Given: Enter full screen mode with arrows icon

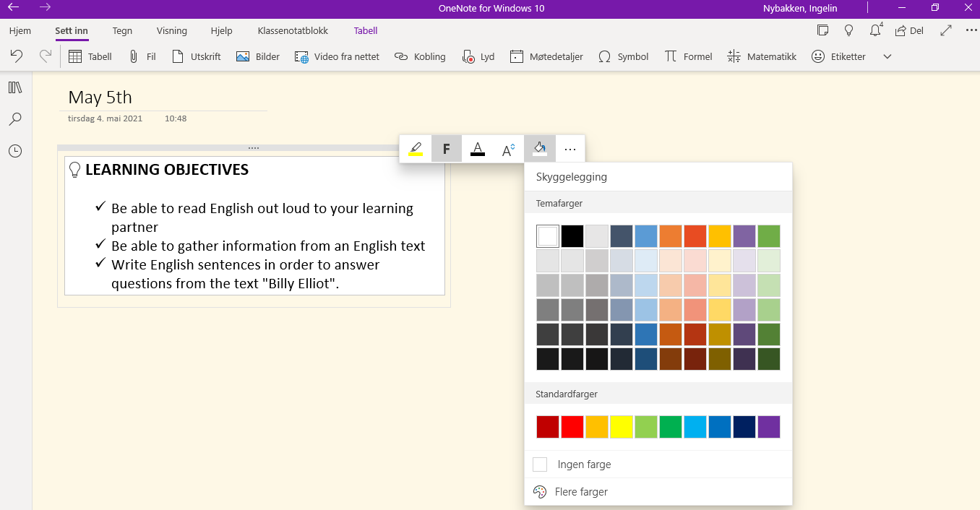Looking at the screenshot, I should tap(946, 30).
